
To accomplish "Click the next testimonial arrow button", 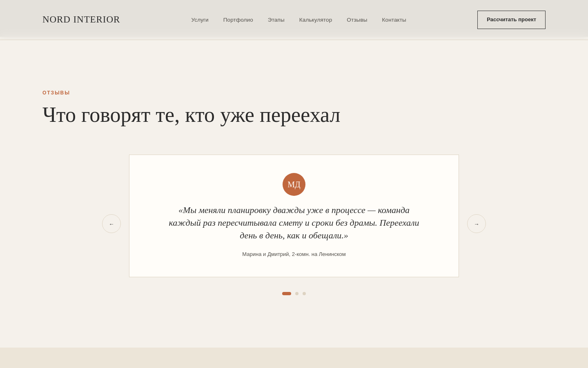I will 477,224.
